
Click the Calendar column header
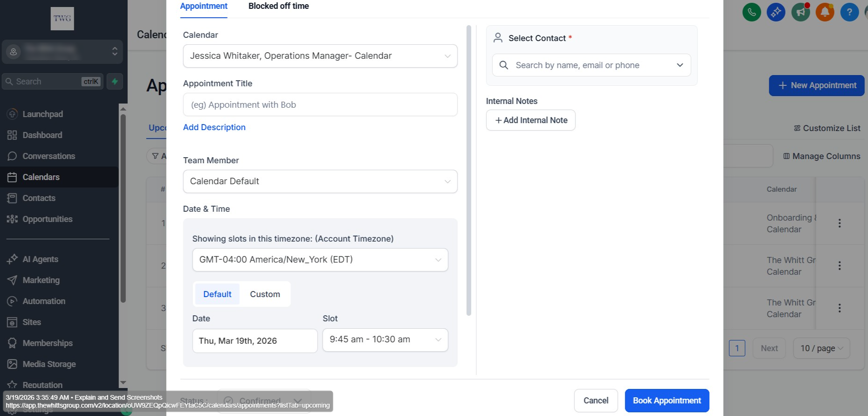tap(781, 189)
